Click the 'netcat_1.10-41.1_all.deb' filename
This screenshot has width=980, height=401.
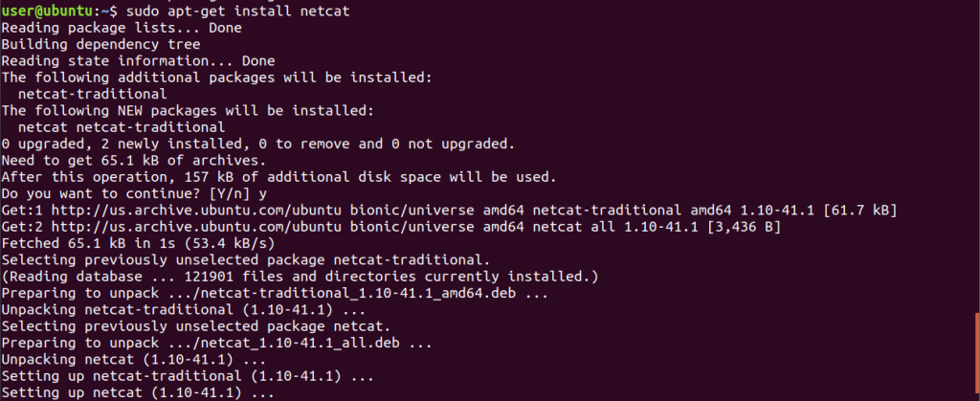pyautogui.click(x=300, y=343)
